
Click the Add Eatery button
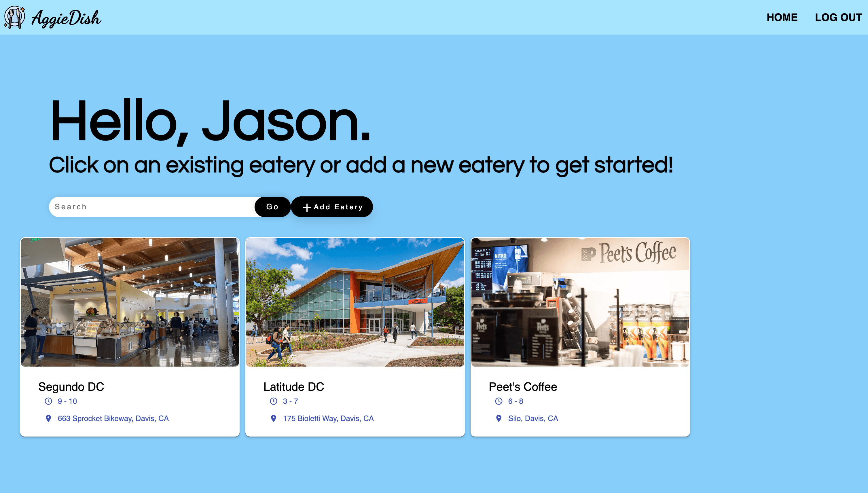(332, 207)
